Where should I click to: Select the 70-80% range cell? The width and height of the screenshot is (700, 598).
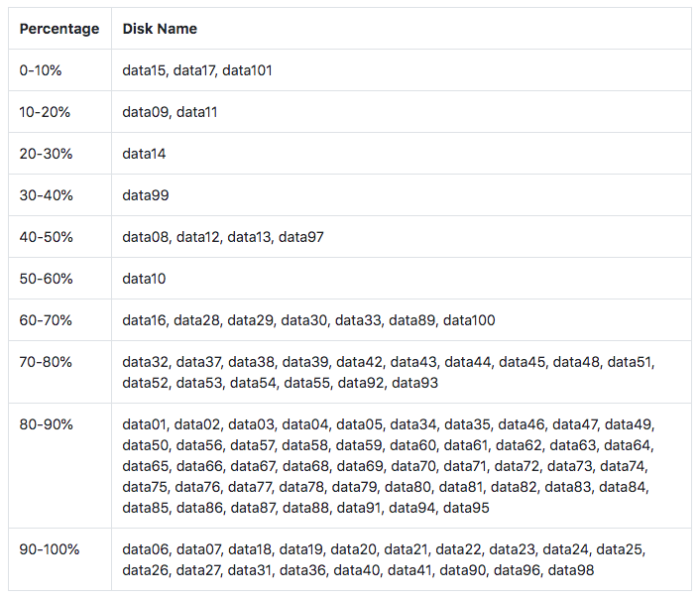[x=59, y=372]
